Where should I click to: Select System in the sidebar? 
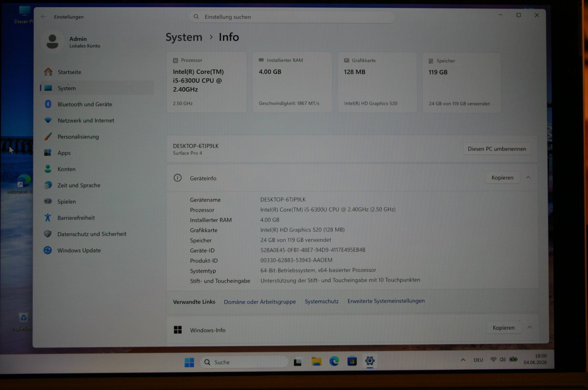(97, 88)
